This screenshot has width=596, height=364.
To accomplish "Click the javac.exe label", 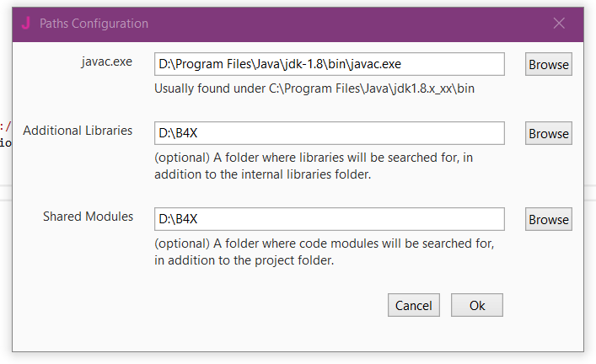I will 105,62.
